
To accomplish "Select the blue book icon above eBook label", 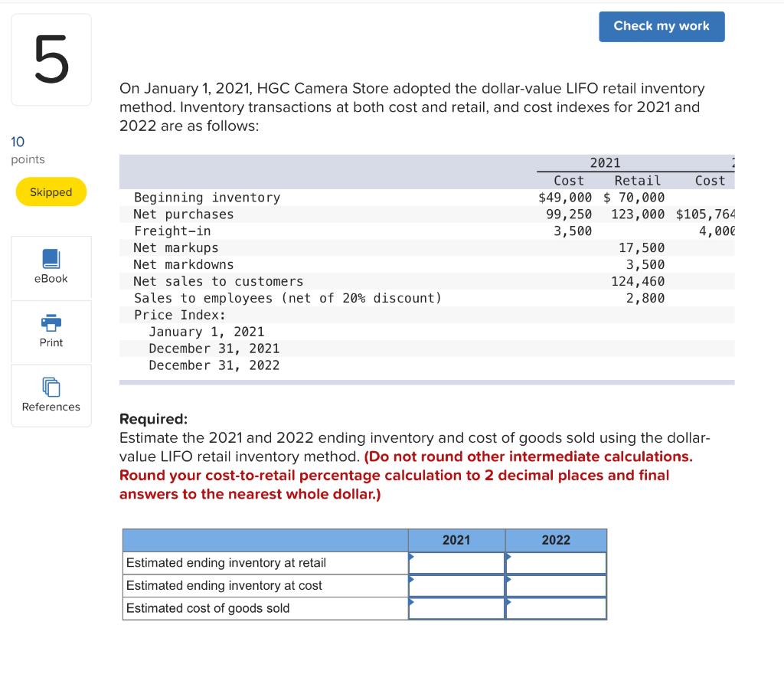I will [51, 260].
